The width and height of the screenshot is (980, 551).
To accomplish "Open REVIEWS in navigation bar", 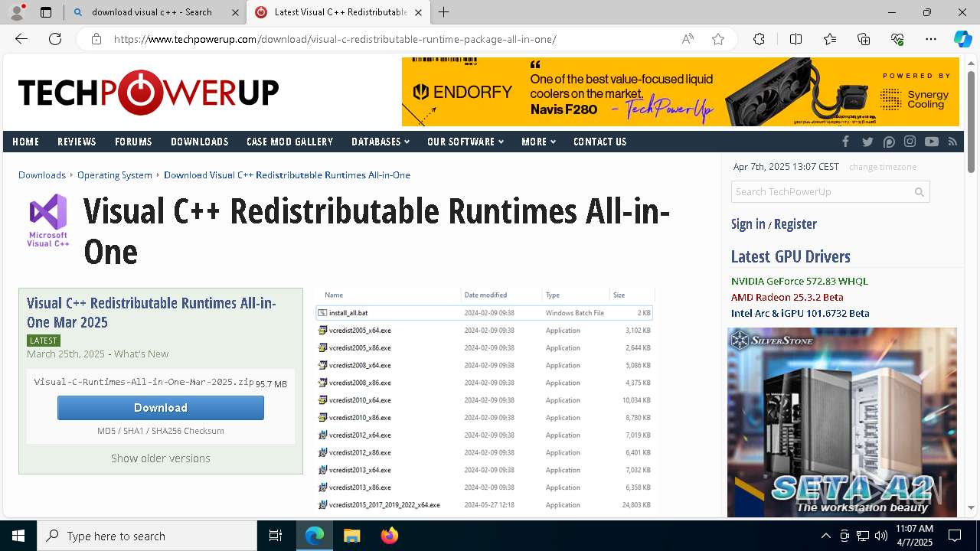I will (x=77, y=142).
